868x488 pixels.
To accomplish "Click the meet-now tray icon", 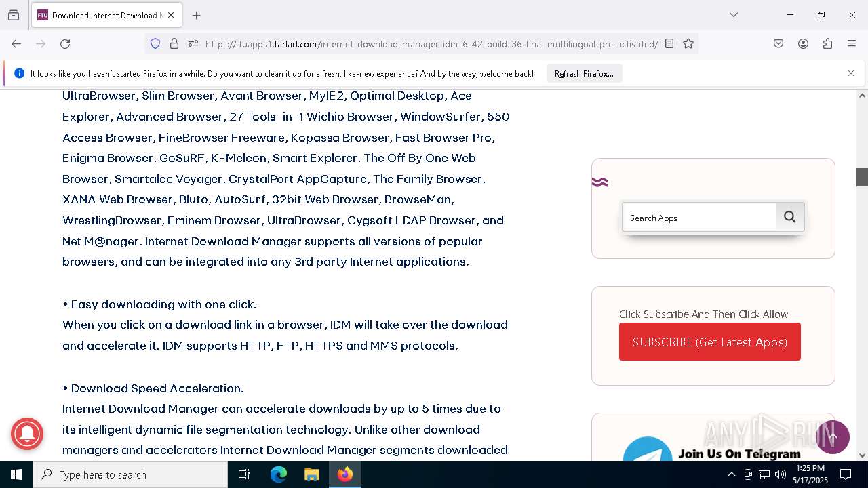I will [x=748, y=474].
